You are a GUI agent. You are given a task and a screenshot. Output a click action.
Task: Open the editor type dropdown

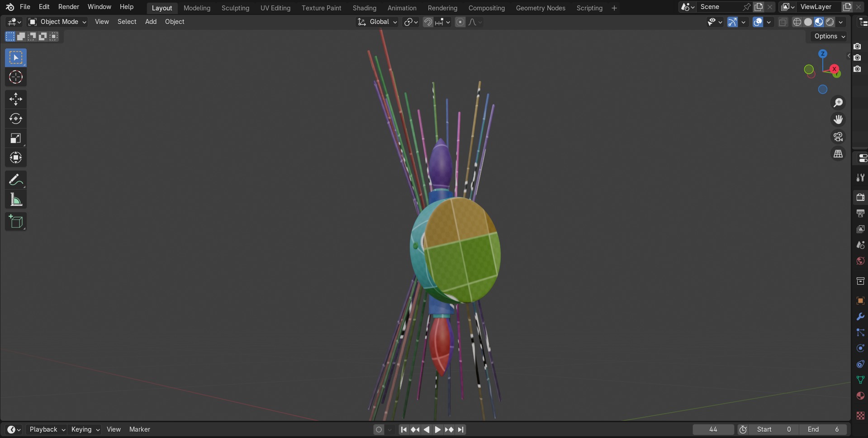coord(14,22)
